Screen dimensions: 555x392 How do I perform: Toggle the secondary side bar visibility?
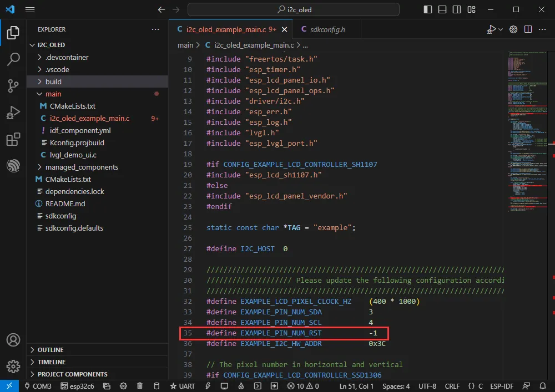coord(456,9)
